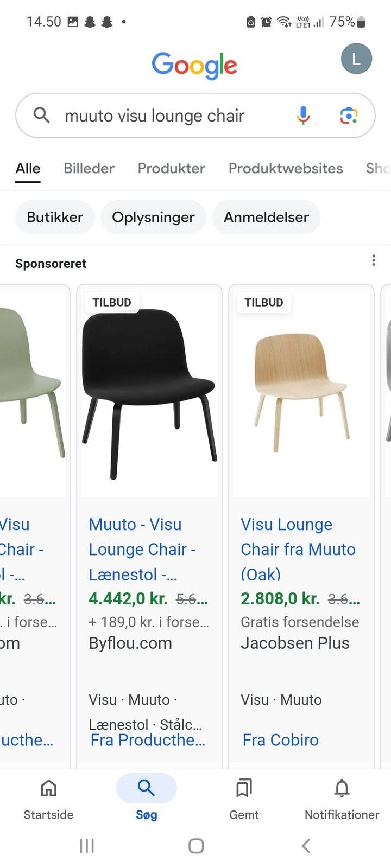Switch to the Billeder tab

point(89,168)
